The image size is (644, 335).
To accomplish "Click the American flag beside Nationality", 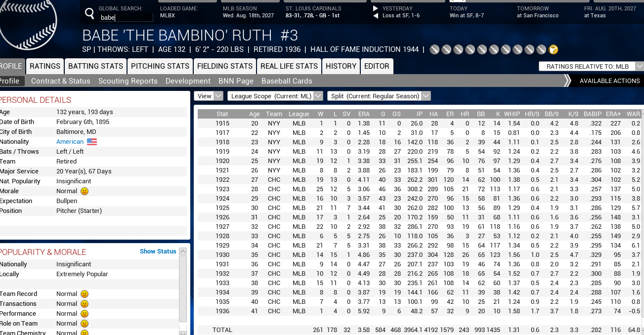I will [x=91, y=141].
